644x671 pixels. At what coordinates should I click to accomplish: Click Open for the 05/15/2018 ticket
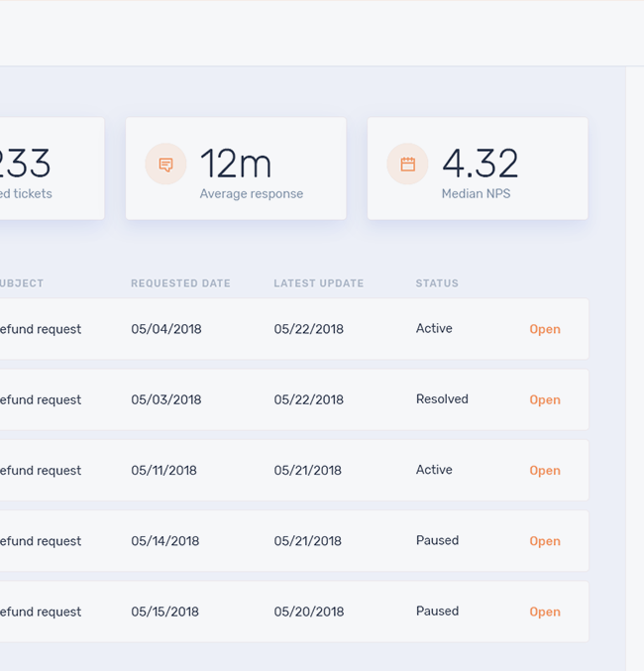[x=544, y=613]
